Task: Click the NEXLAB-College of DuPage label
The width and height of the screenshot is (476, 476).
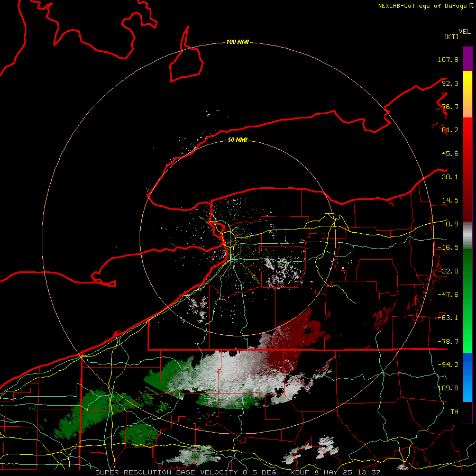Action: tap(422, 6)
